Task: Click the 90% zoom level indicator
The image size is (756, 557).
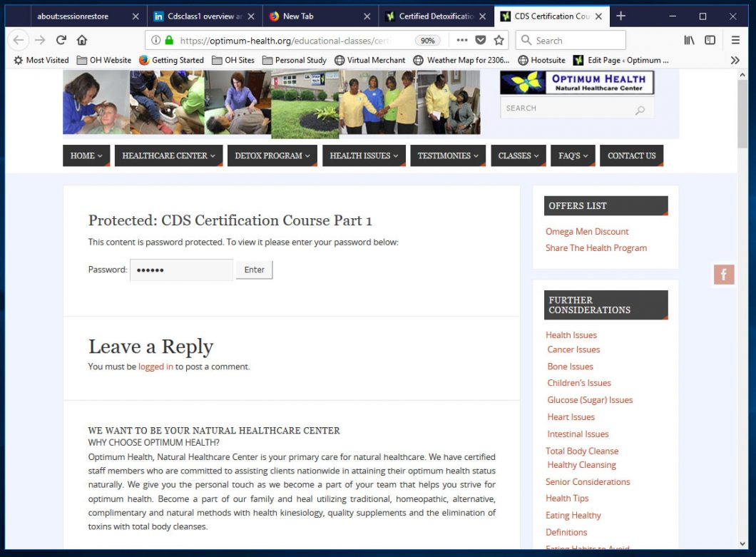Action: pyautogui.click(x=427, y=41)
